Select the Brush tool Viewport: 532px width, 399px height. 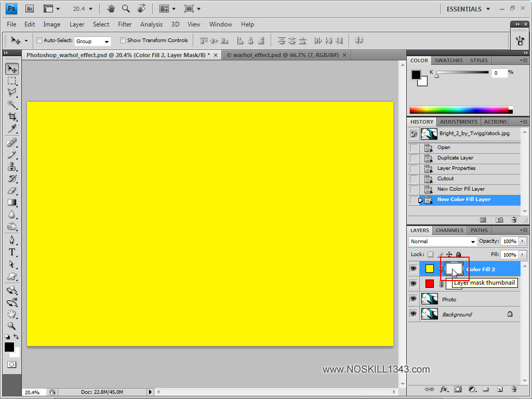coord(12,155)
